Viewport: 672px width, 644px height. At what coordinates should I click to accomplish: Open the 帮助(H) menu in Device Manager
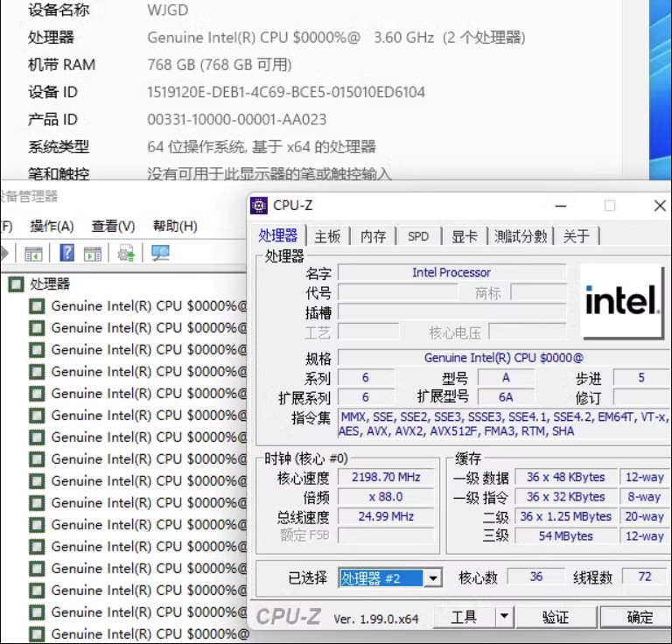[175, 227]
